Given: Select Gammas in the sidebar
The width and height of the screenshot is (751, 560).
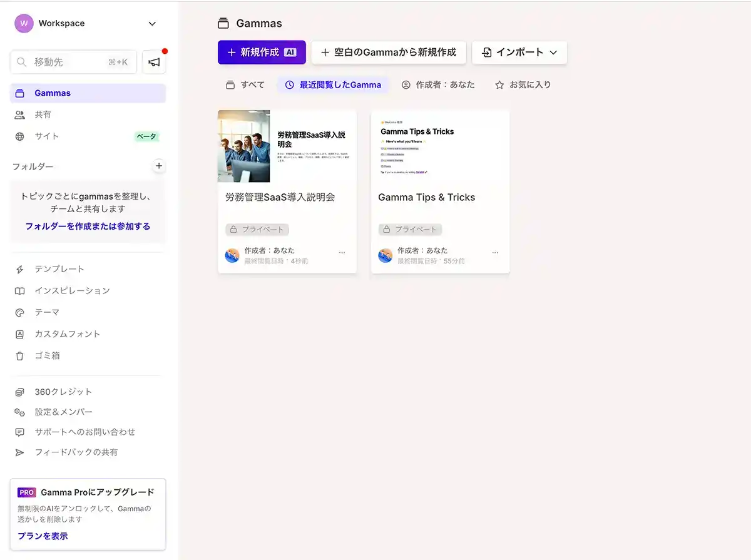Looking at the screenshot, I should pos(88,93).
